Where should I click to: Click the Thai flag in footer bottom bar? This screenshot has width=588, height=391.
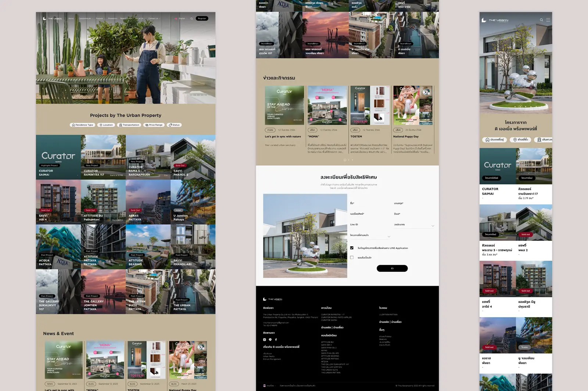(x=265, y=385)
